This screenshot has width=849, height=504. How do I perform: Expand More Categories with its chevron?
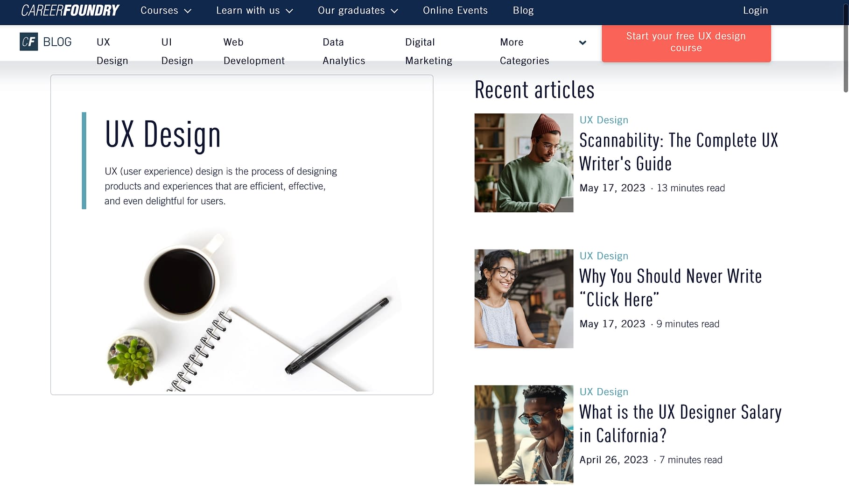pos(582,42)
